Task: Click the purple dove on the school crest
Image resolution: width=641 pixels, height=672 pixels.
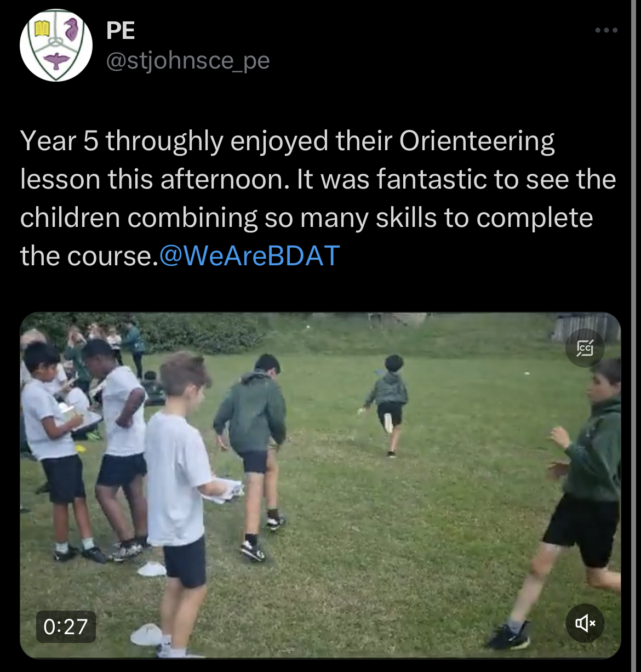Action: tap(57, 61)
